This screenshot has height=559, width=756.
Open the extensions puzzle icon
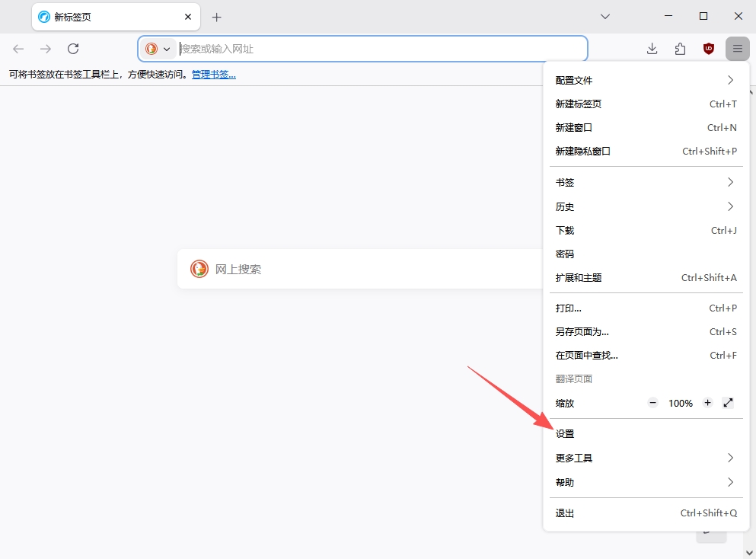tap(680, 49)
